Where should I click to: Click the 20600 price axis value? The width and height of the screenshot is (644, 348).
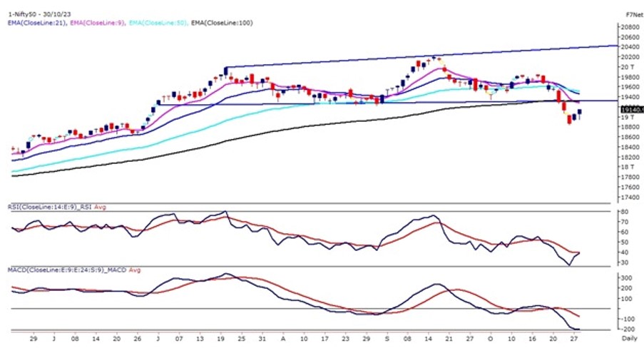pyautogui.click(x=630, y=37)
